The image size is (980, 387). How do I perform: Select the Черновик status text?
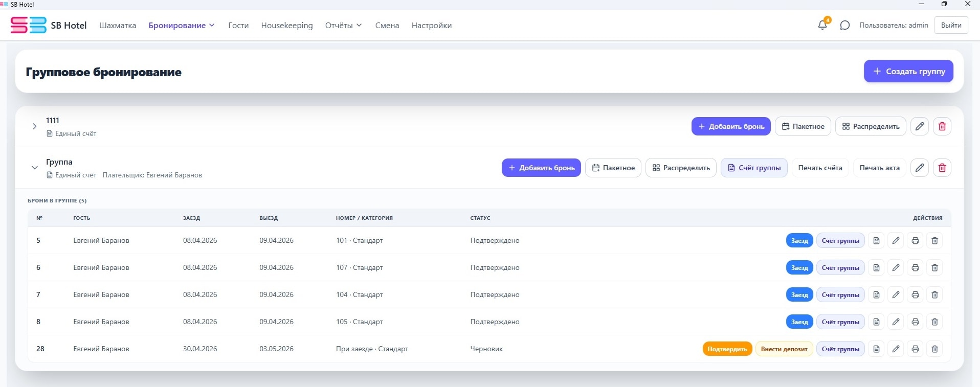(x=486, y=349)
